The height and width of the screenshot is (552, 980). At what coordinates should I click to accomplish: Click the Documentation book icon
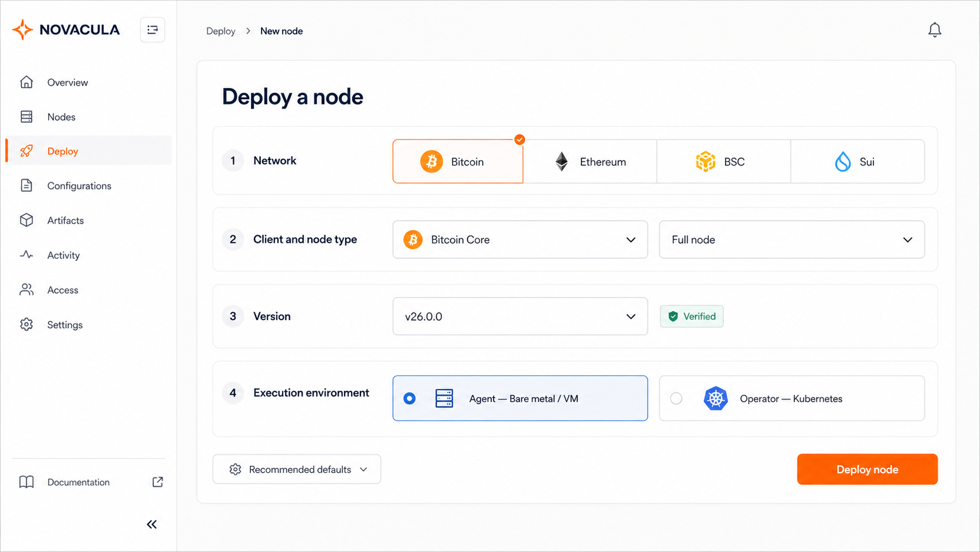(26, 482)
